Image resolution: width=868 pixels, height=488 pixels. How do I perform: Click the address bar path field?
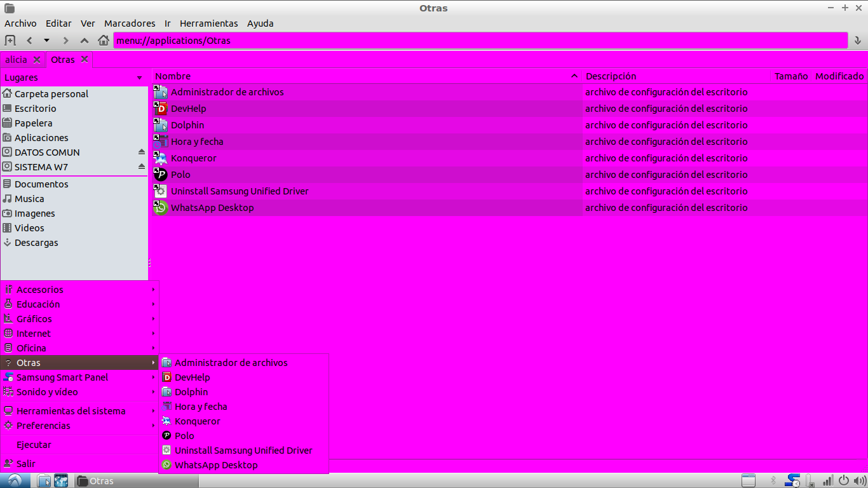pyautogui.click(x=480, y=40)
